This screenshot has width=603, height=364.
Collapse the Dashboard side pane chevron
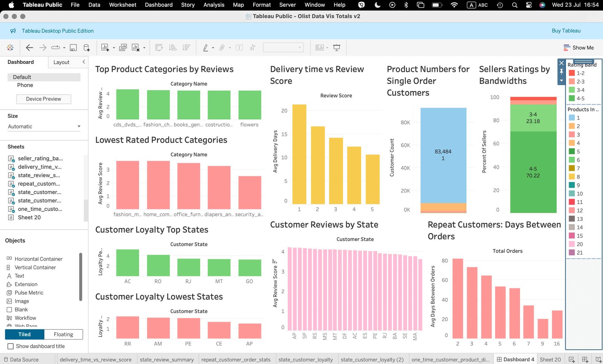tap(84, 62)
